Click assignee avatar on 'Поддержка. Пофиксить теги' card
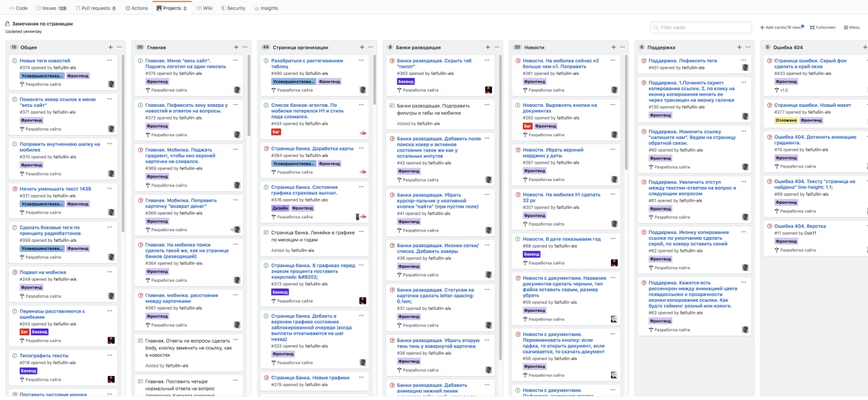This screenshot has width=868, height=400. click(745, 67)
